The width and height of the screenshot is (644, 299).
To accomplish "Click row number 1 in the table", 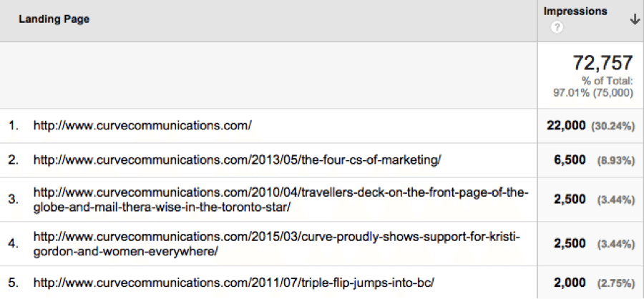I will 13,126.
